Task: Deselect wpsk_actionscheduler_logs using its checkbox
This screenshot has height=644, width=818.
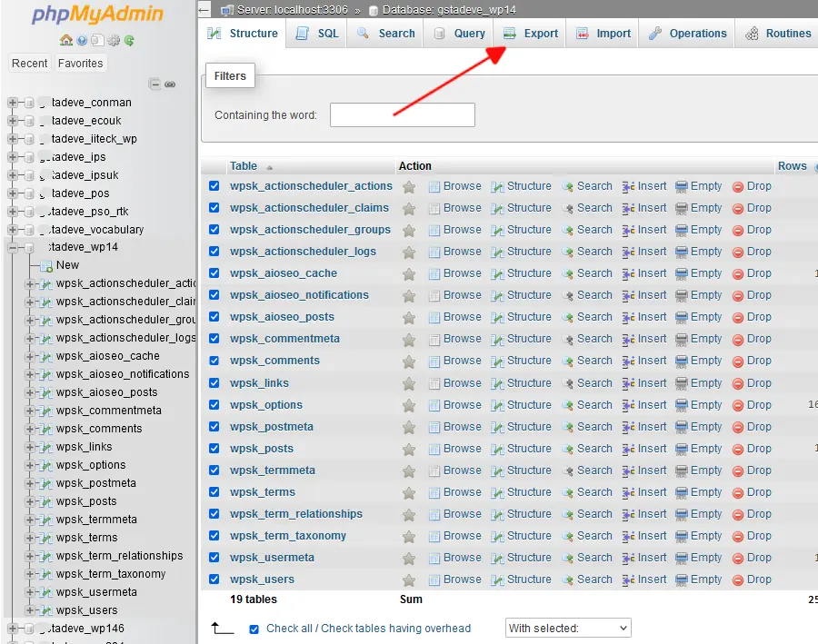Action: pos(214,252)
